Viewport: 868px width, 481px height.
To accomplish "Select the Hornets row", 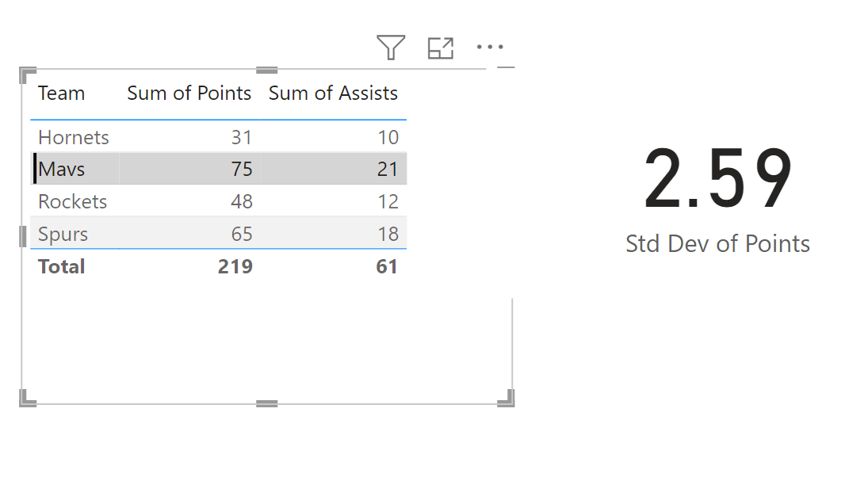I will point(219,137).
